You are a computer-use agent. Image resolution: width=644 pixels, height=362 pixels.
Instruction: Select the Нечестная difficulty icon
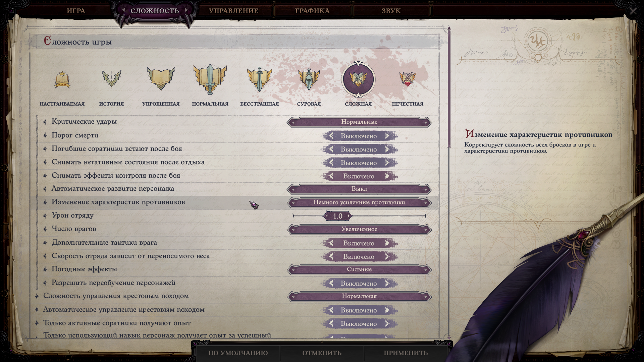pyautogui.click(x=408, y=79)
